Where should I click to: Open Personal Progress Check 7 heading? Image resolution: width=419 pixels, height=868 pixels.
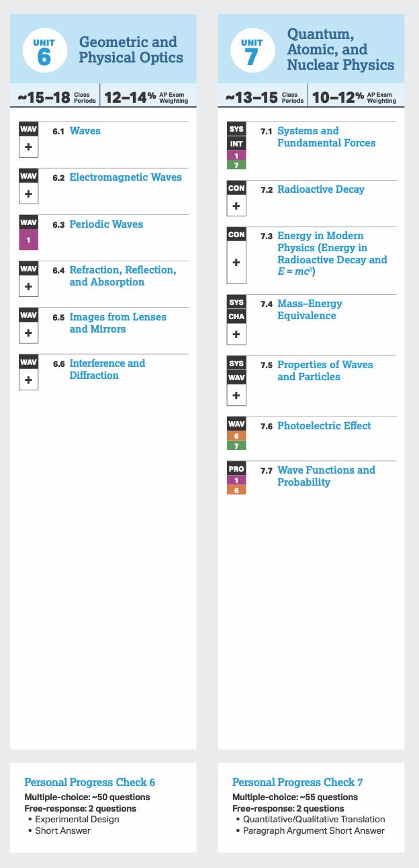tap(297, 782)
